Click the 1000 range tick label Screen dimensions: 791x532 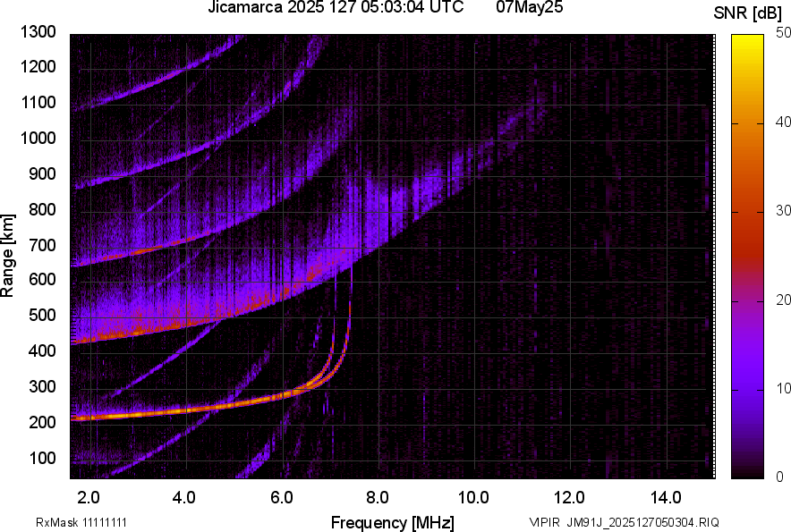38,139
